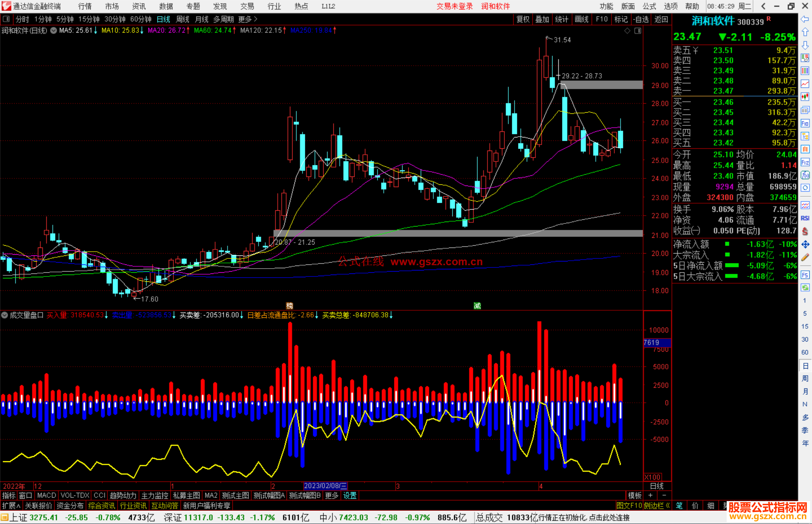Click the nav back chevron in title bar

(x=763, y=6)
